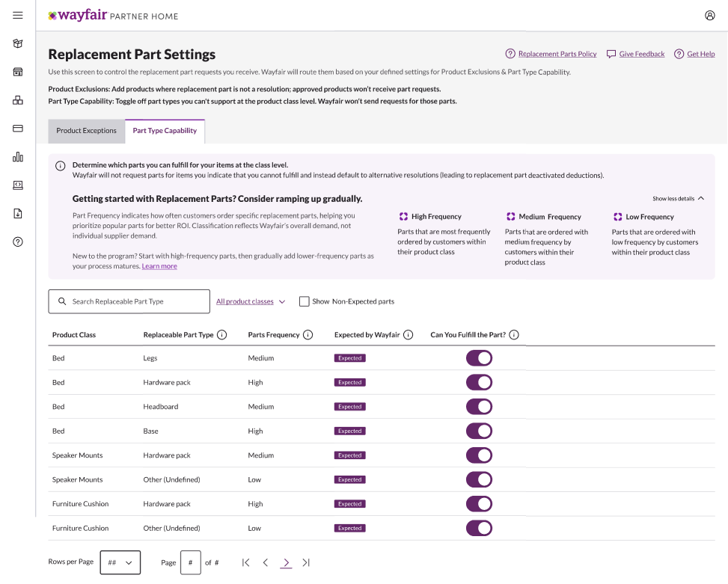
Task: Click the Search Replaceable Part Type field
Action: click(x=129, y=301)
